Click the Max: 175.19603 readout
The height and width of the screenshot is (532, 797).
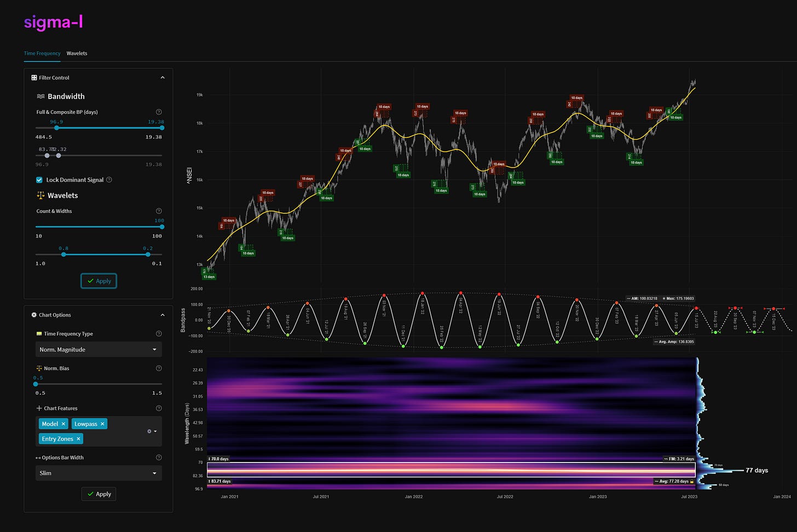tap(678, 299)
